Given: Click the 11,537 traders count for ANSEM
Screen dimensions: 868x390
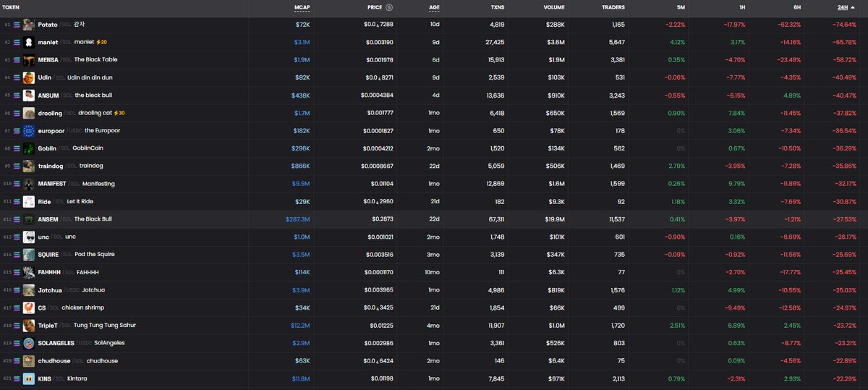Looking at the screenshot, I should click(615, 219).
